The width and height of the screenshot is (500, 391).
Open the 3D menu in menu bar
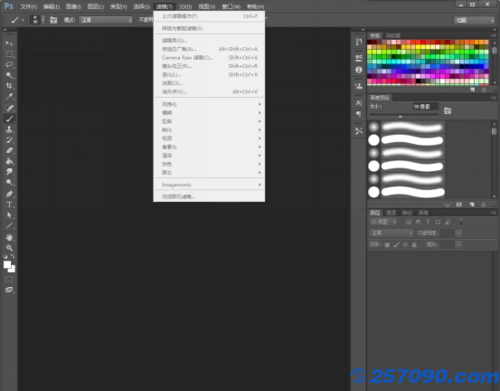tap(185, 6)
